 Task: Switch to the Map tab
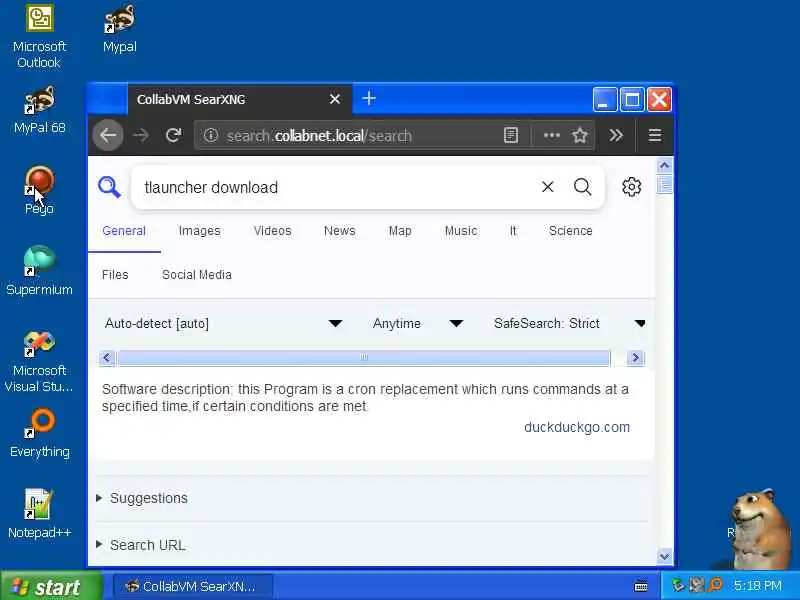pyautogui.click(x=400, y=231)
